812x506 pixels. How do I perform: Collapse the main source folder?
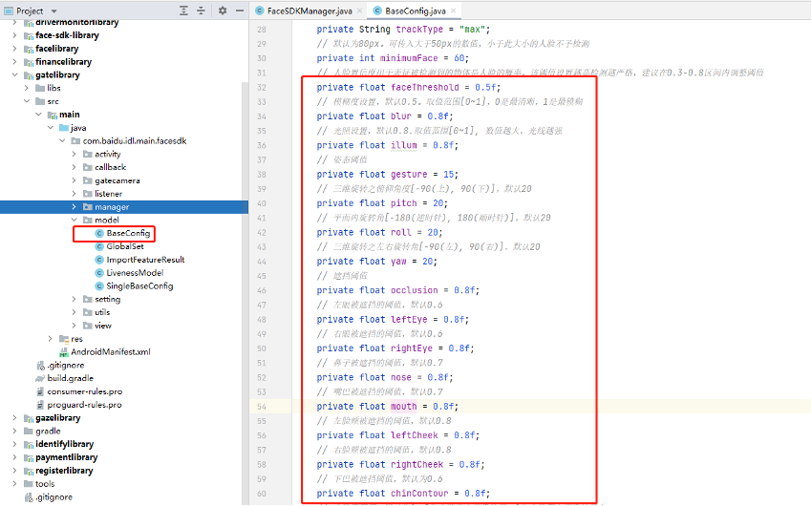coord(38,115)
